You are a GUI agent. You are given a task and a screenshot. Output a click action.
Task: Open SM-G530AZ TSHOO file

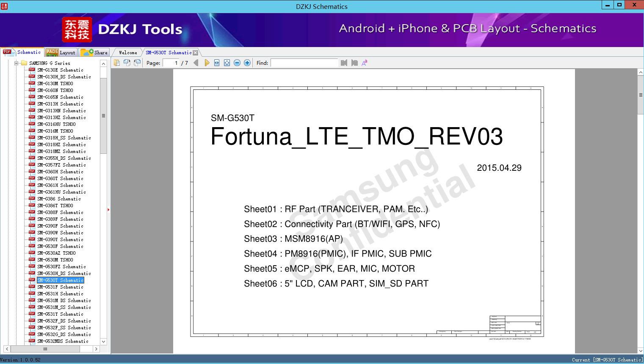(x=56, y=253)
